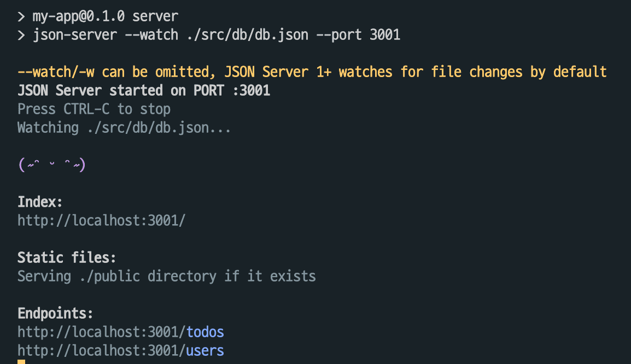The height and width of the screenshot is (364, 631).
Task: Click the 'Index:' heading
Action: pyautogui.click(x=40, y=202)
